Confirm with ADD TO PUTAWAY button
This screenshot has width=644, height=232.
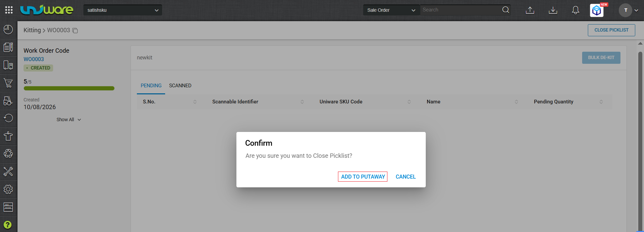pyautogui.click(x=363, y=177)
